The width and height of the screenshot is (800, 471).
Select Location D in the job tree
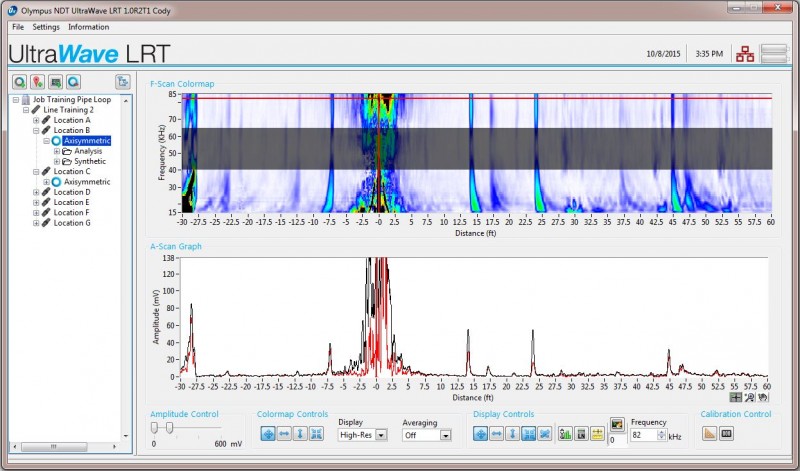[x=71, y=192]
